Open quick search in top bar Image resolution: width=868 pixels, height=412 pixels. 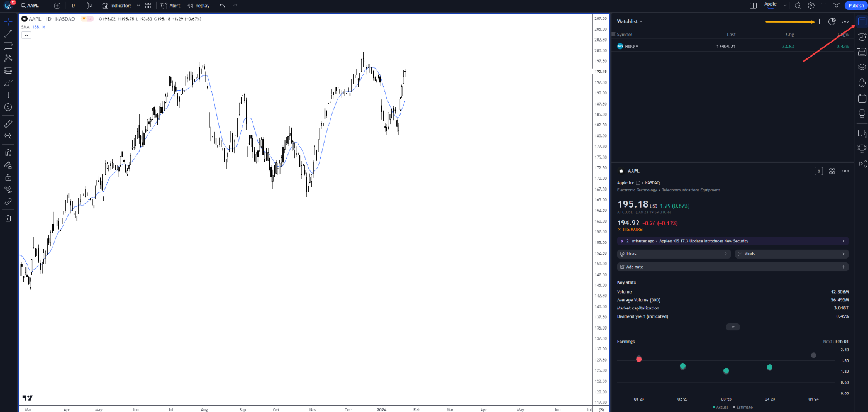pos(798,5)
